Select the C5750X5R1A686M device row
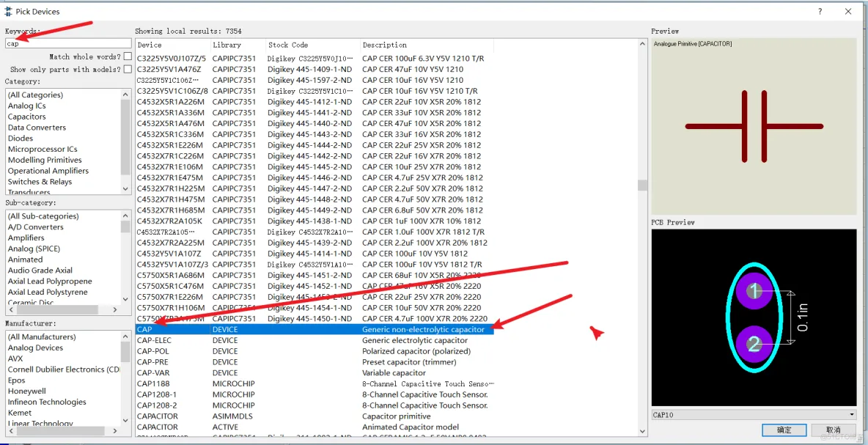The width and height of the screenshot is (868, 445). click(x=315, y=275)
